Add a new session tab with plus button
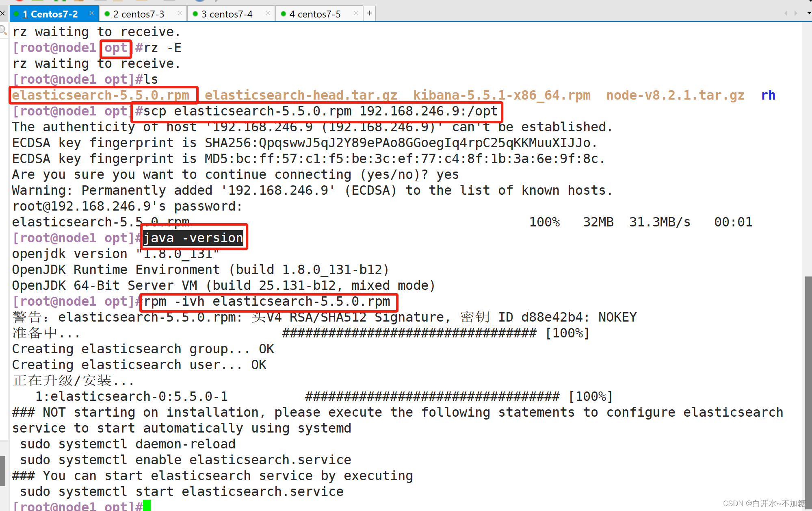 tap(370, 13)
